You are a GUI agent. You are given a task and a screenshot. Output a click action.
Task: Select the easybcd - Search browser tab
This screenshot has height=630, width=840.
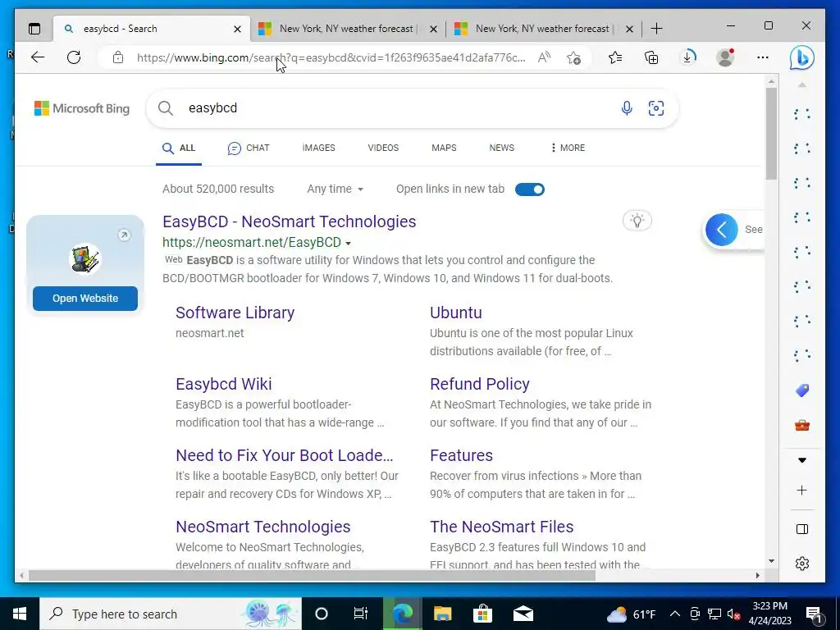(x=152, y=29)
